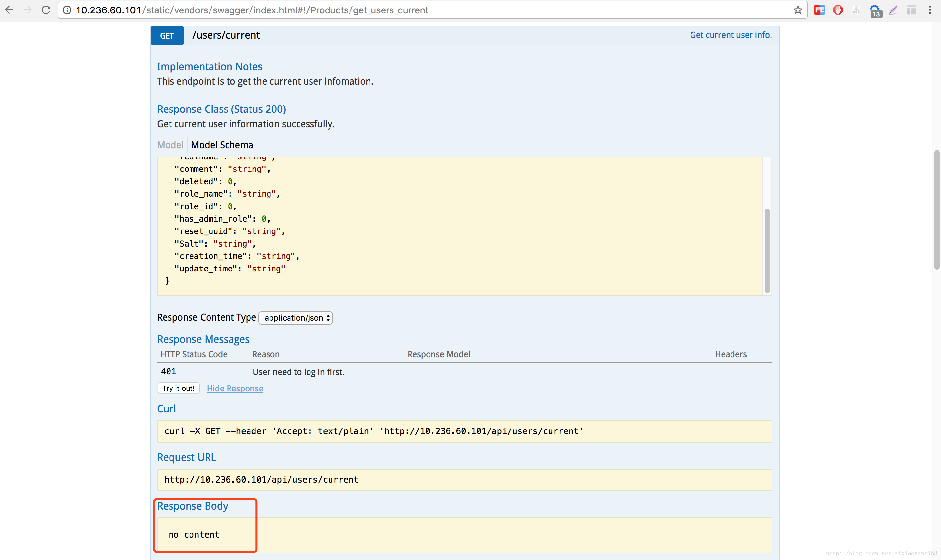Open the extension icon with badge 13
941x560 pixels.
(x=875, y=11)
